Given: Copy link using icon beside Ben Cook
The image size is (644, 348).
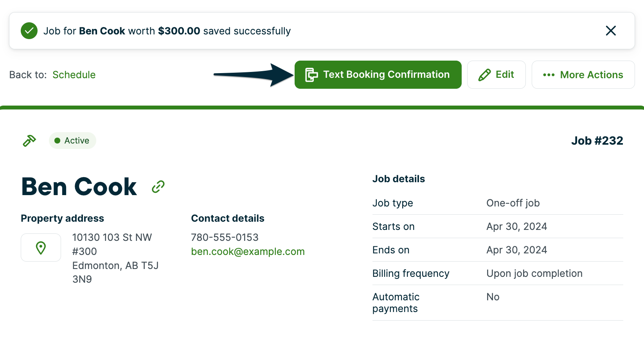Looking at the screenshot, I should (x=158, y=187).
